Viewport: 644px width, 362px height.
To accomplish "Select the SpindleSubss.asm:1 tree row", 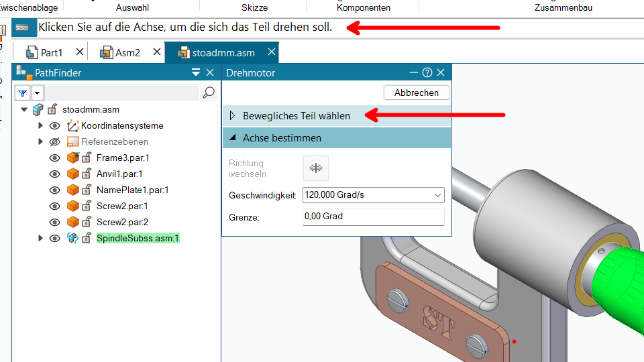I will (138, 238).
